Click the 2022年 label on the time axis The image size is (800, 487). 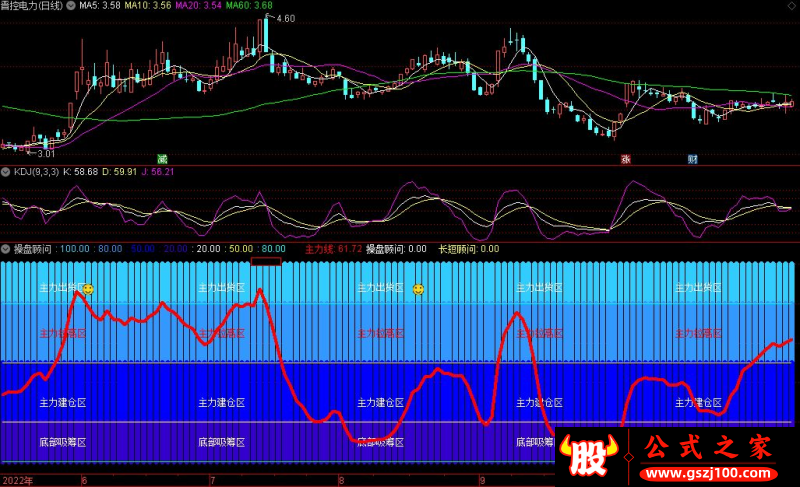click(18, 481)
